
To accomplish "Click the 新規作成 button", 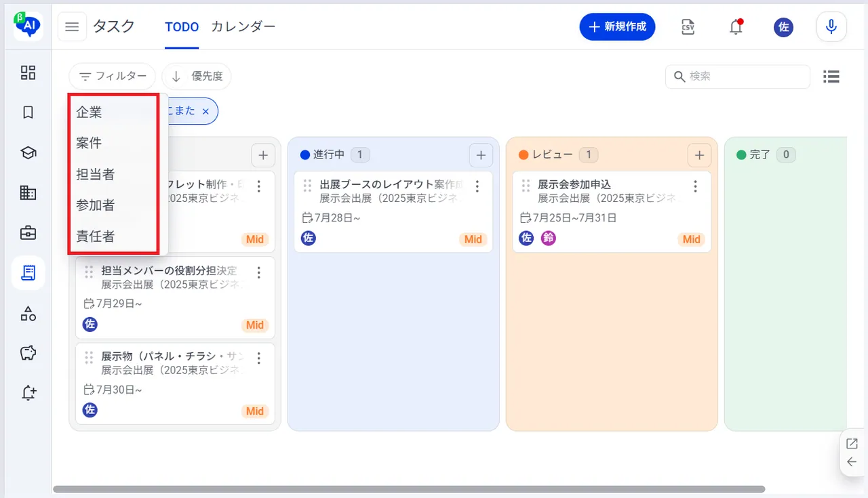I will (617, 27).
